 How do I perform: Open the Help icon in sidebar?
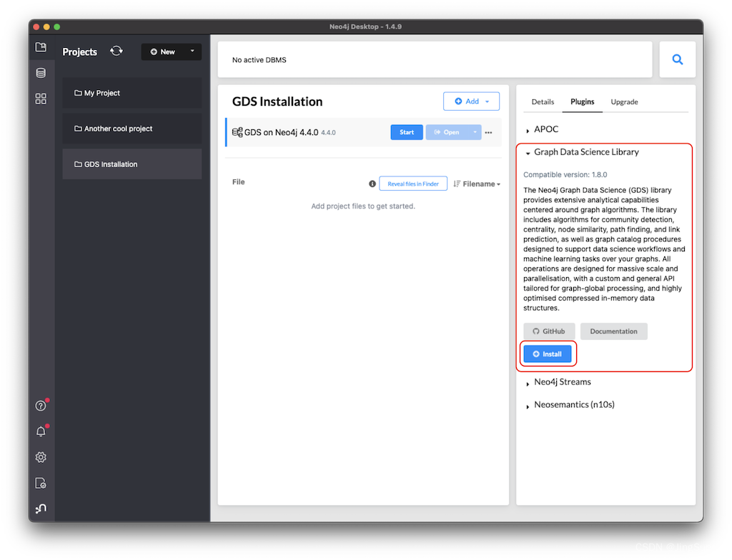tap(41, 406)
